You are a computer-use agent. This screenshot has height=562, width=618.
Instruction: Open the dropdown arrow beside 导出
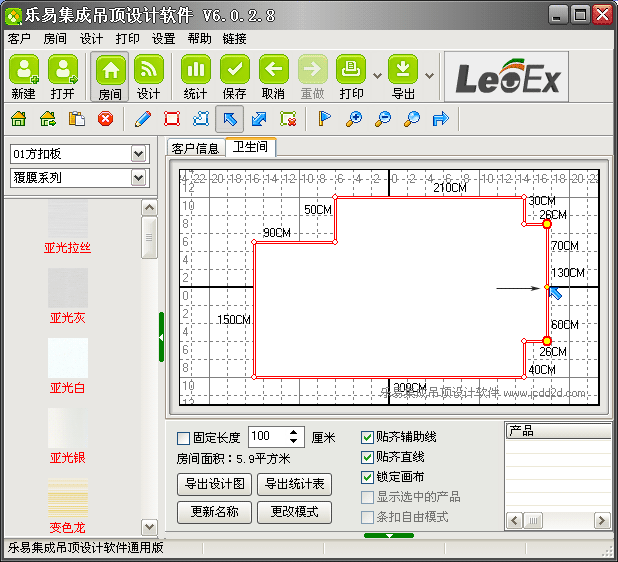pyautogui.click(x=429, y=75)
